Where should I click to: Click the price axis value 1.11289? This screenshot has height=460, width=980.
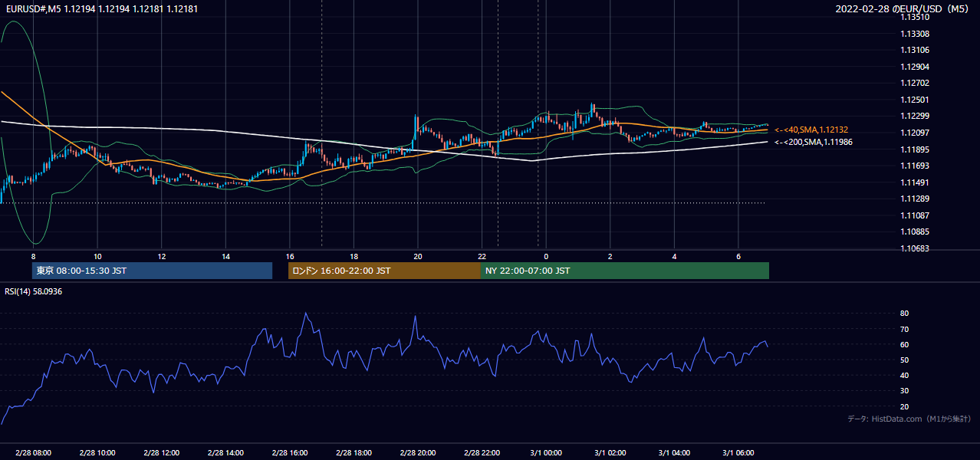(915, 199)
